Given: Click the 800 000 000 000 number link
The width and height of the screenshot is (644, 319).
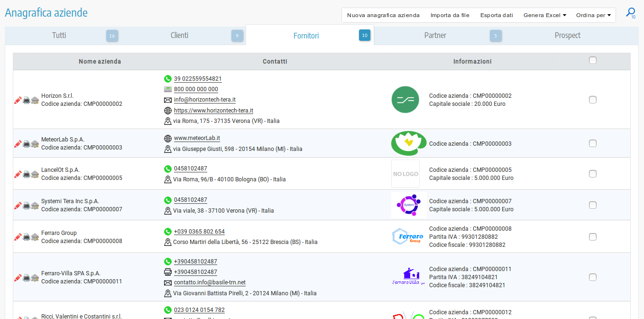Looking at the screenshot, I should (x=196, y=89).
